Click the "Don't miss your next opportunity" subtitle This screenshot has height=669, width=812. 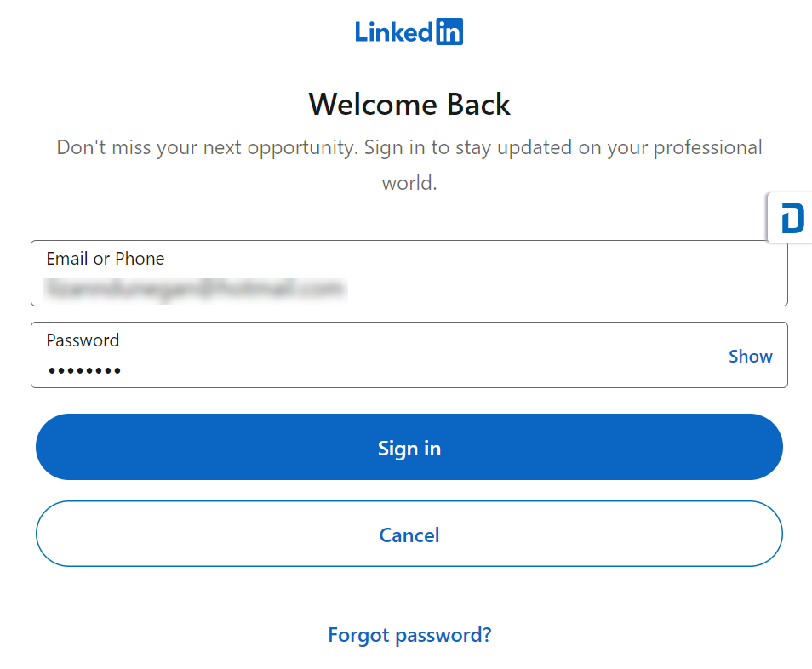pos(409,147)
